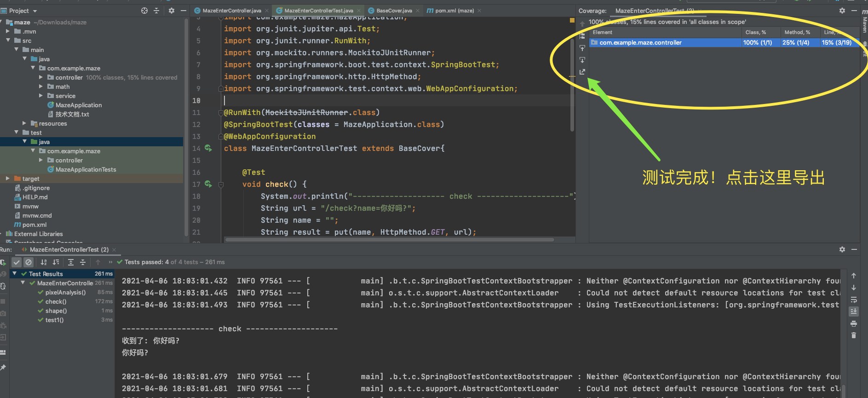Click locate file target icon in Project panel
The image size is (868, 398).
tap(144, 11)
